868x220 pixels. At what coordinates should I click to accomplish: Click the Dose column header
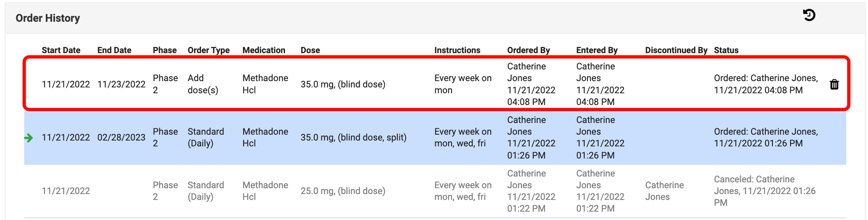click(x=310, y=50)
